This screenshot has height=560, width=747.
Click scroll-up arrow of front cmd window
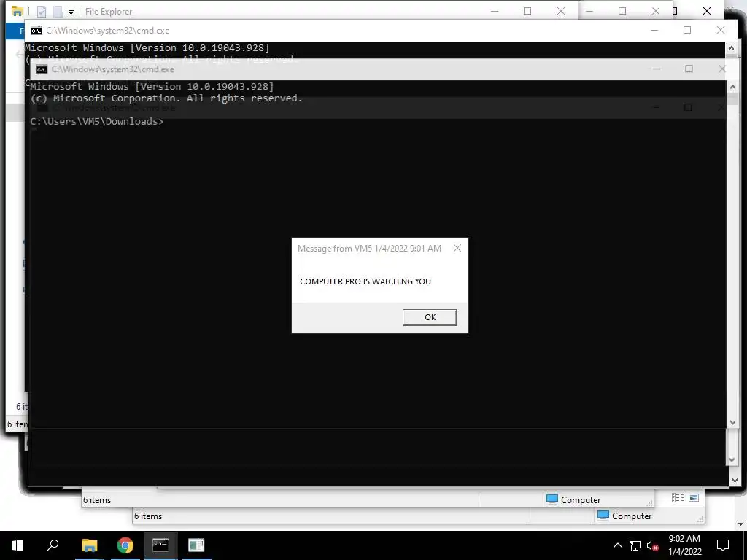[x=732, y=87]
